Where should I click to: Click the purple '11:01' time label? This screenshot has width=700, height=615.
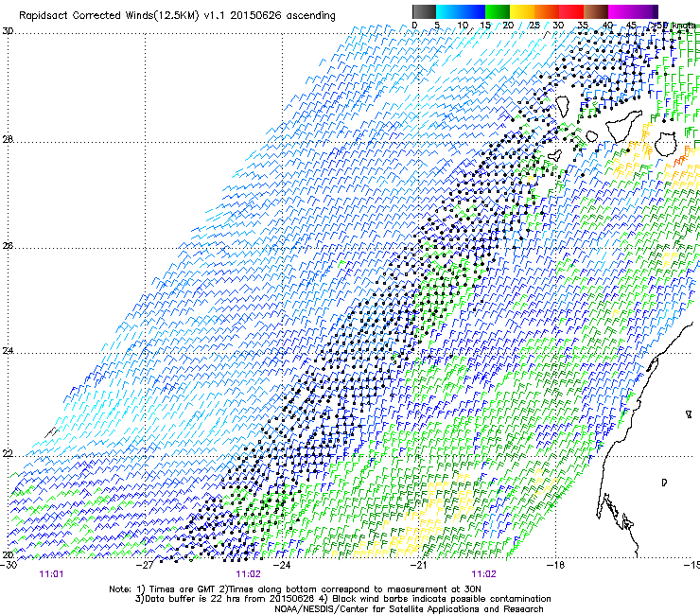coord(51,574)
